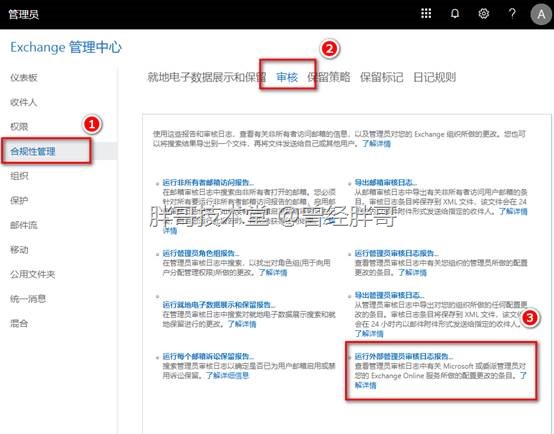The width and height of the screenshot is (554, 434).
Task: Click the Exchange 管理中心 title
Action: coord(66,47)
